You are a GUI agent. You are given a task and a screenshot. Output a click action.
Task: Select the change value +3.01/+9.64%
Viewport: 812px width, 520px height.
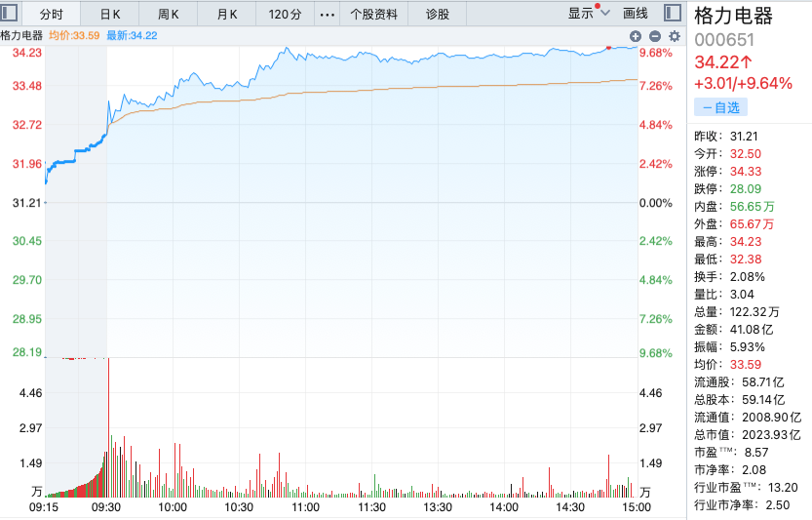click(743, 84)
